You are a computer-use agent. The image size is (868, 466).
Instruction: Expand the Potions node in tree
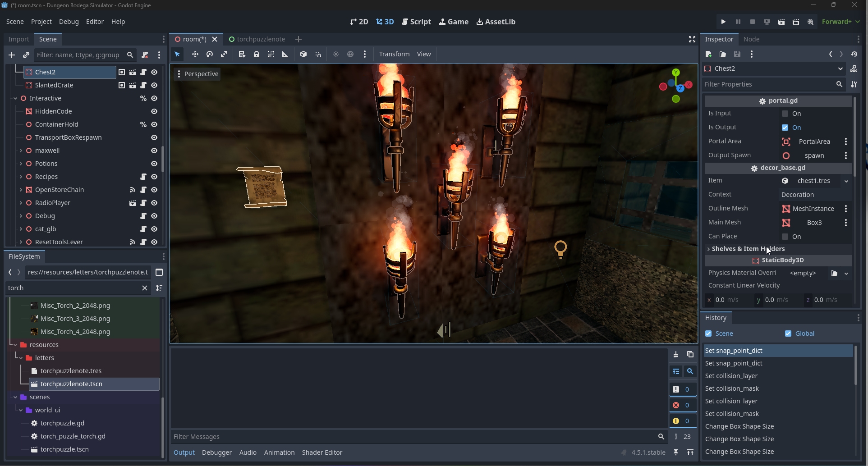21,164
